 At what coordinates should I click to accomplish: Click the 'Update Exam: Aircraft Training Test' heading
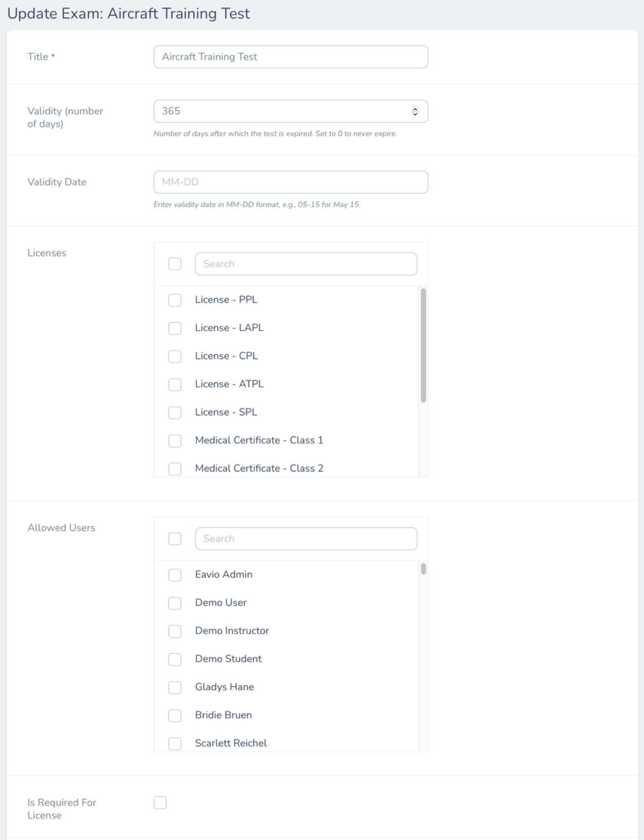(x=128, y=14)
